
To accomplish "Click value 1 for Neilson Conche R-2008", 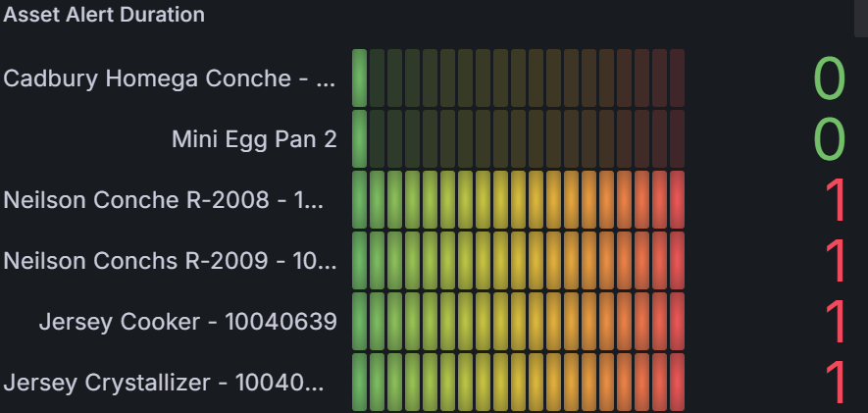I will coord(836,200).
